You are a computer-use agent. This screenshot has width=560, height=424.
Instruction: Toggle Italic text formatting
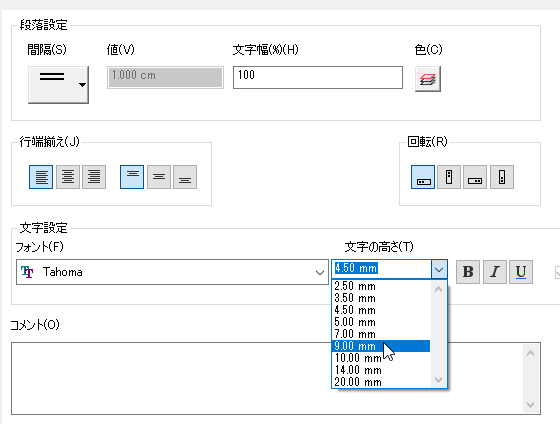(x=495, y=272)
